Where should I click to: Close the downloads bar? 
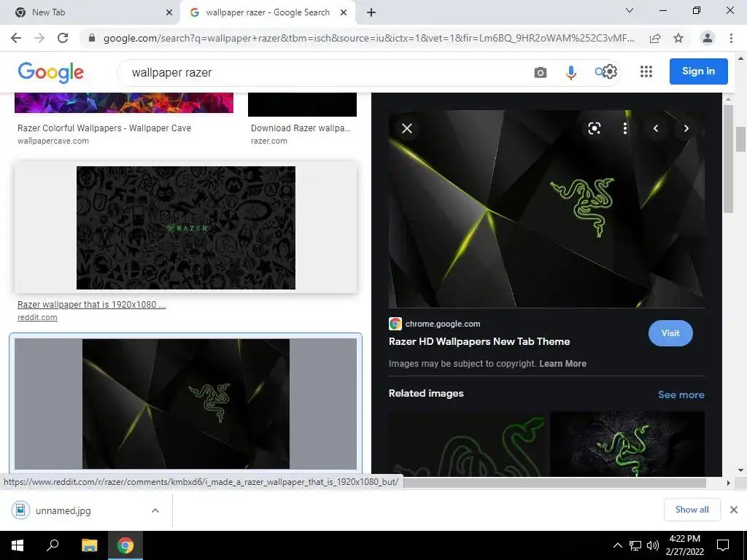734,510
